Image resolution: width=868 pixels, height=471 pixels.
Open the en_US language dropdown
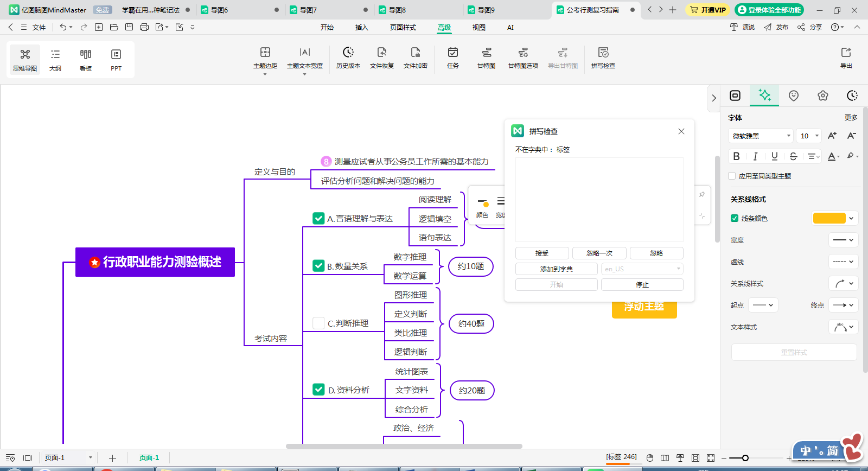[642, 269]
